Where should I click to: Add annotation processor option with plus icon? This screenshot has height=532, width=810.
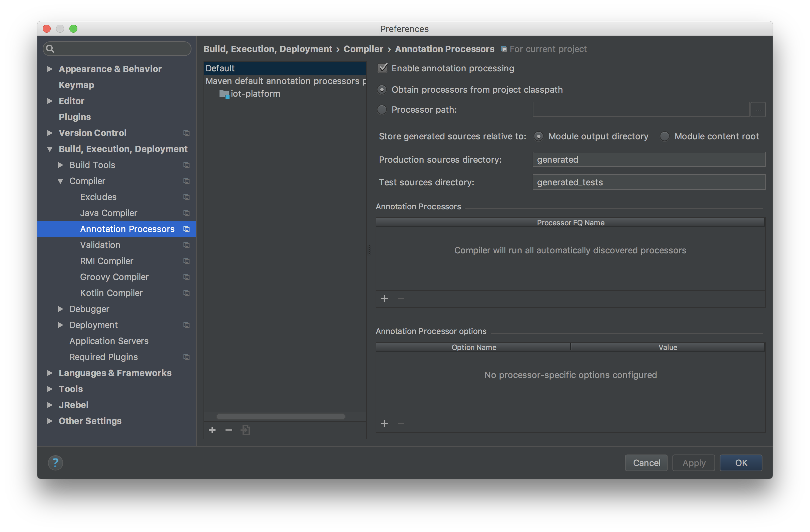coord(384,423)
